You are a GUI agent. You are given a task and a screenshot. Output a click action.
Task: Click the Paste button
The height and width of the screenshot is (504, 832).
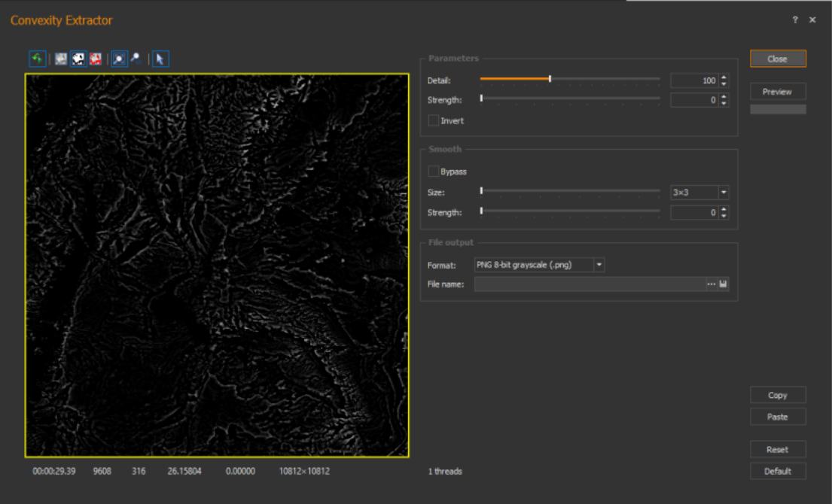coord(777,417)
